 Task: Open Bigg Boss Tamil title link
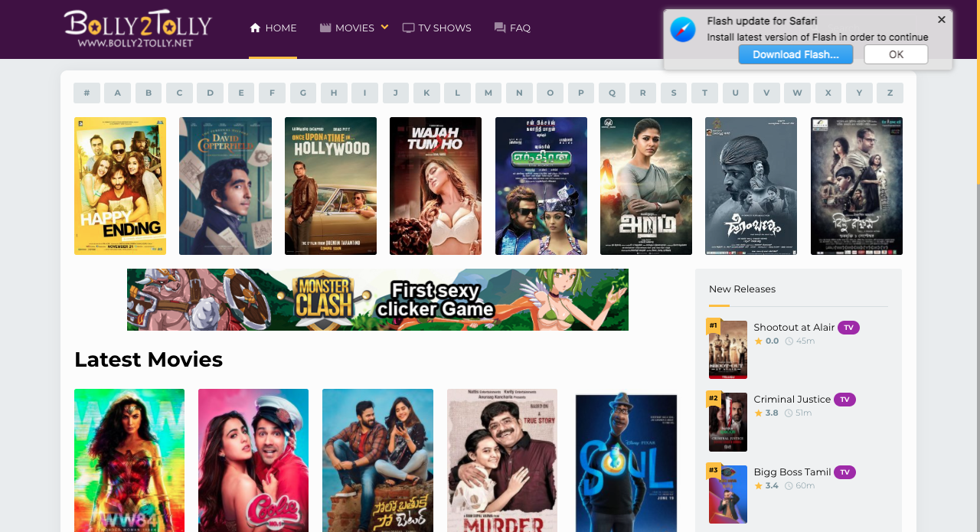(792, 472)
